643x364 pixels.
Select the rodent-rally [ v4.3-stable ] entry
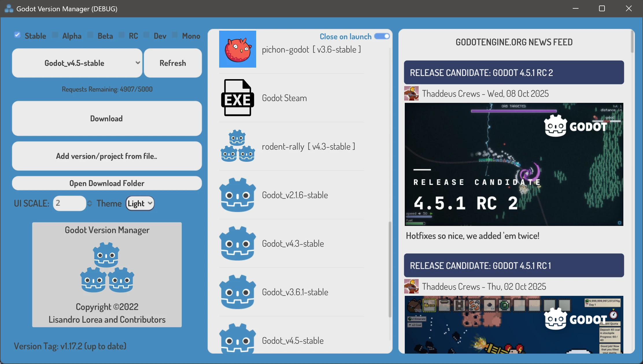point(308,146)
